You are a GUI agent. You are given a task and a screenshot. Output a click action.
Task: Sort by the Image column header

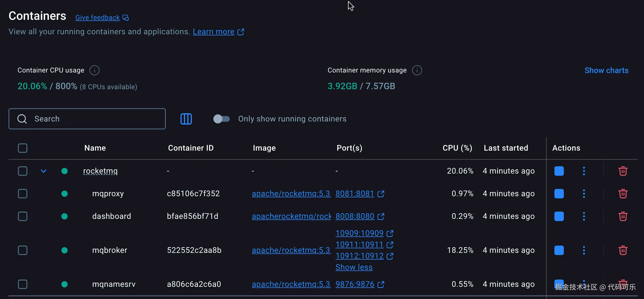pos(264,148)
